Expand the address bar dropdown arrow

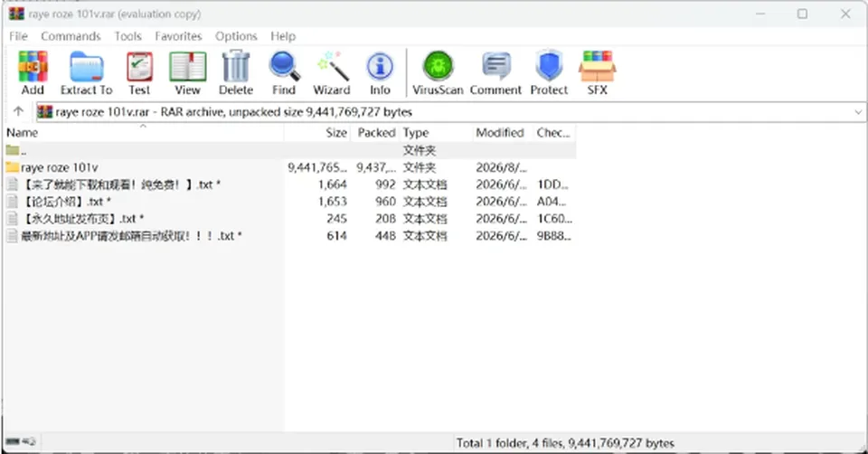pos(858,112)
